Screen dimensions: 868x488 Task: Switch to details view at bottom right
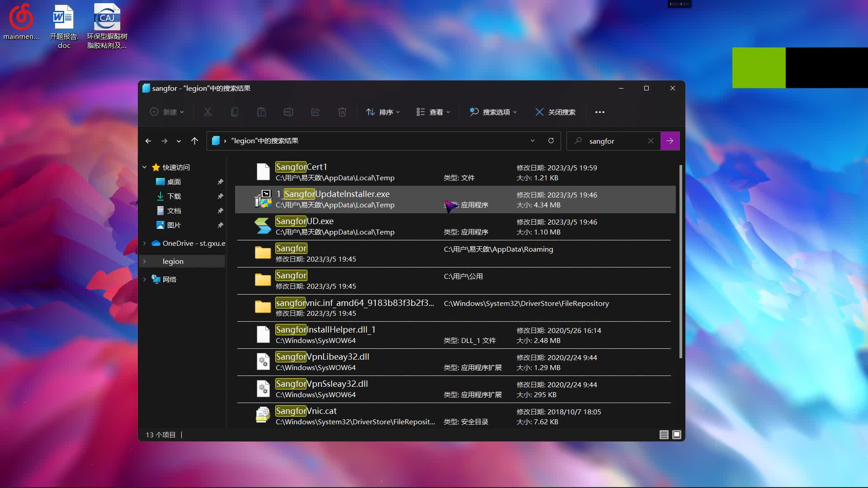coord(664,435)
